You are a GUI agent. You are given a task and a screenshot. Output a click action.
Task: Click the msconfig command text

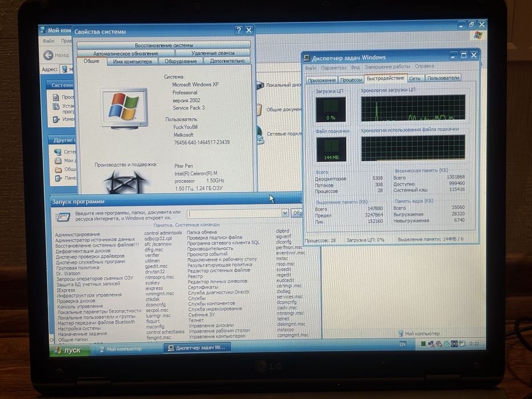[x=155, y=327]
